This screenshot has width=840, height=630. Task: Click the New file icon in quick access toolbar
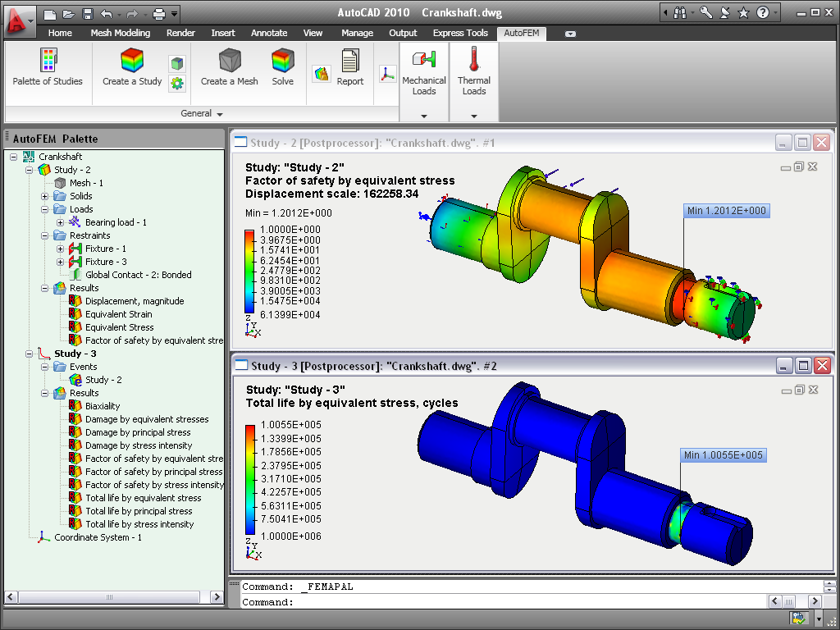pyautogui.click(x=49, y=14)
